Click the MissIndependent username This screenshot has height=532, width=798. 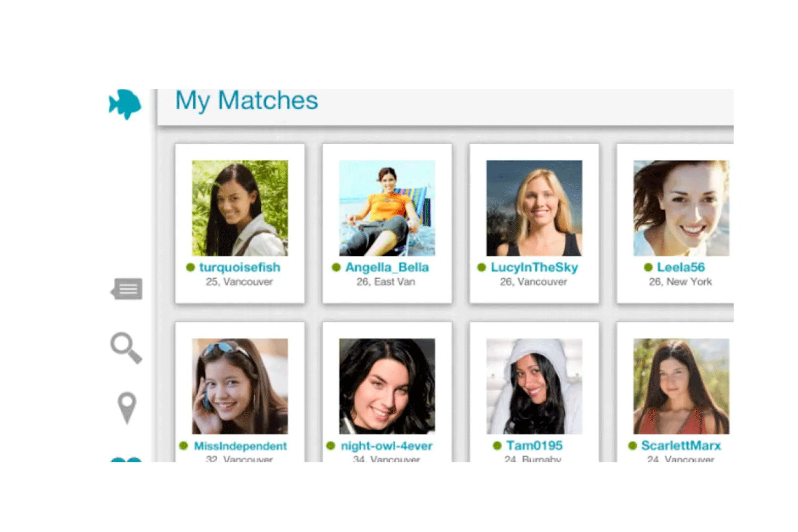[x=240, y=446]
